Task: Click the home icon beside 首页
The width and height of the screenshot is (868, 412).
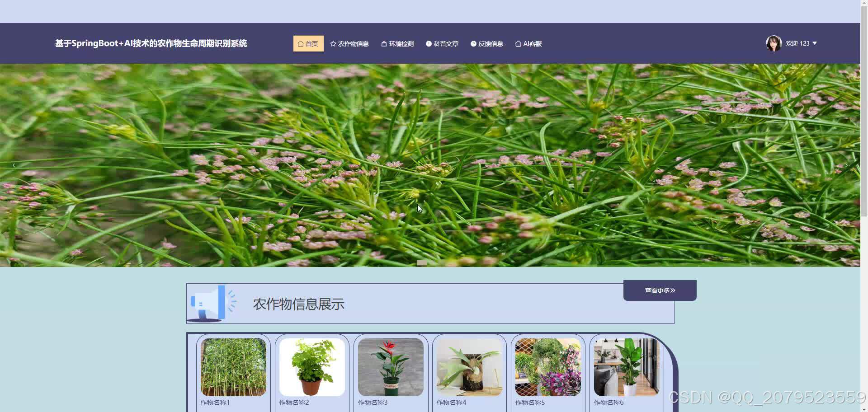Action: 302,43
